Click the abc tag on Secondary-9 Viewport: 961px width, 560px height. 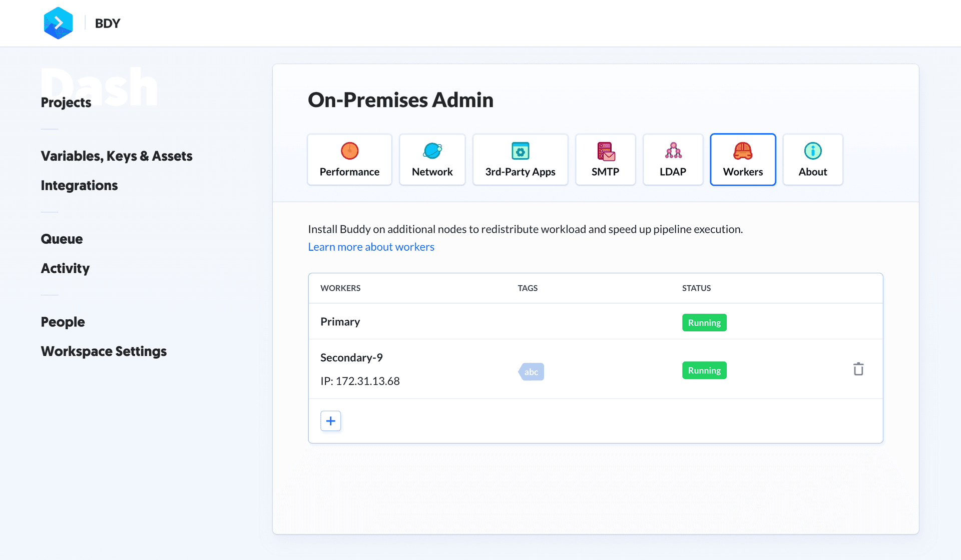tap(531, 372)
